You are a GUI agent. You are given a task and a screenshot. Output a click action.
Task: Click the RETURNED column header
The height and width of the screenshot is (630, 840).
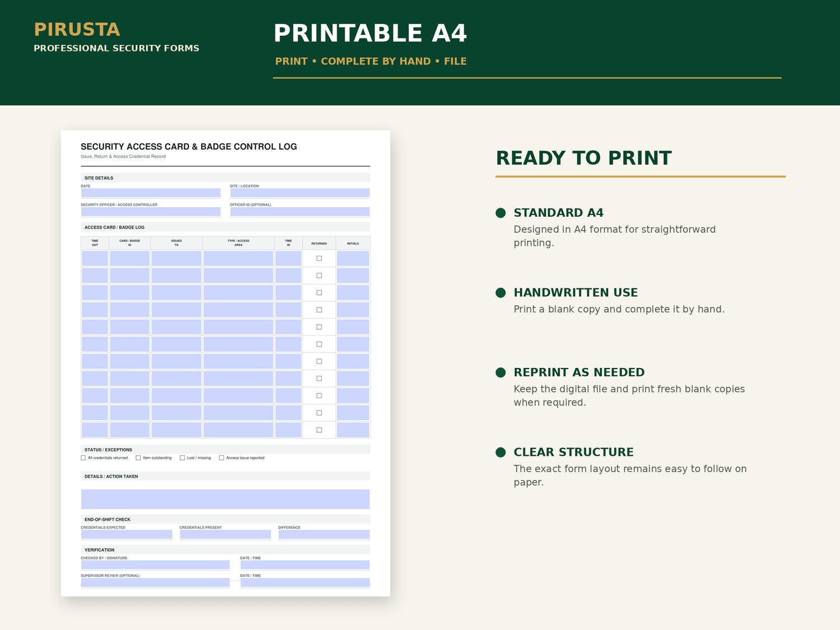tap(319, 244)
